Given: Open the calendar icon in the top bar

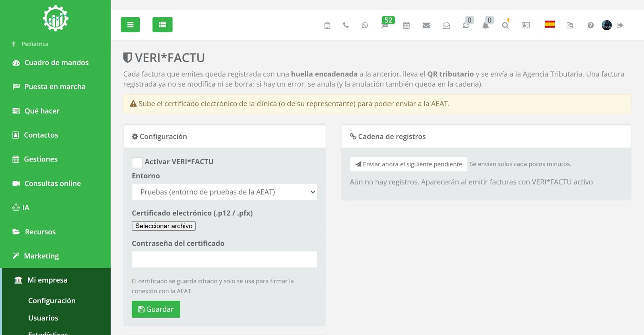Looking at the screenshot, I should tap(406, 25).
